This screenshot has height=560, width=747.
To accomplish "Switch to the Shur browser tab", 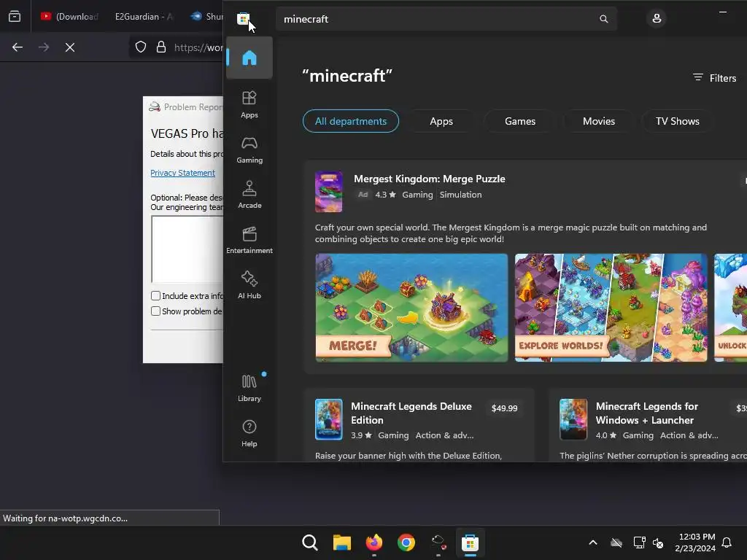I will [206, 17].
